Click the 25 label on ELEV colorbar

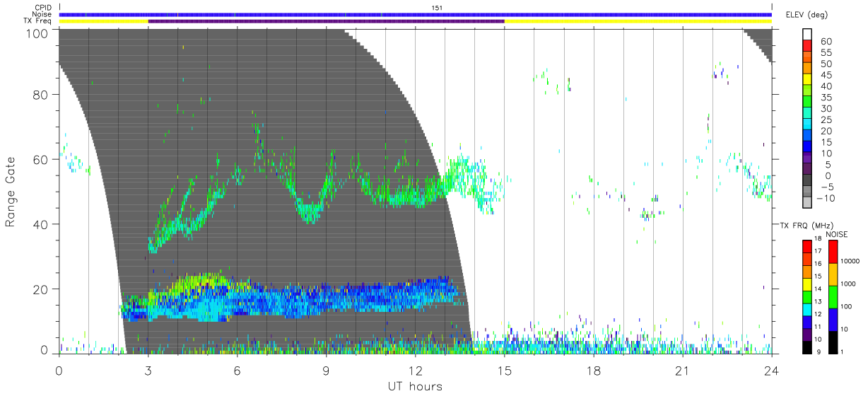click(x=826, y=120)
